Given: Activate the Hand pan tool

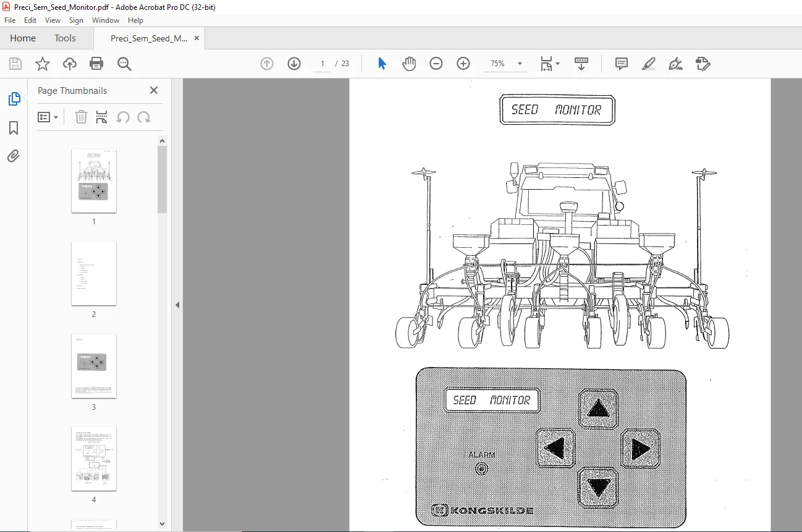Looking at the screenshot, I should click(409, 64).
